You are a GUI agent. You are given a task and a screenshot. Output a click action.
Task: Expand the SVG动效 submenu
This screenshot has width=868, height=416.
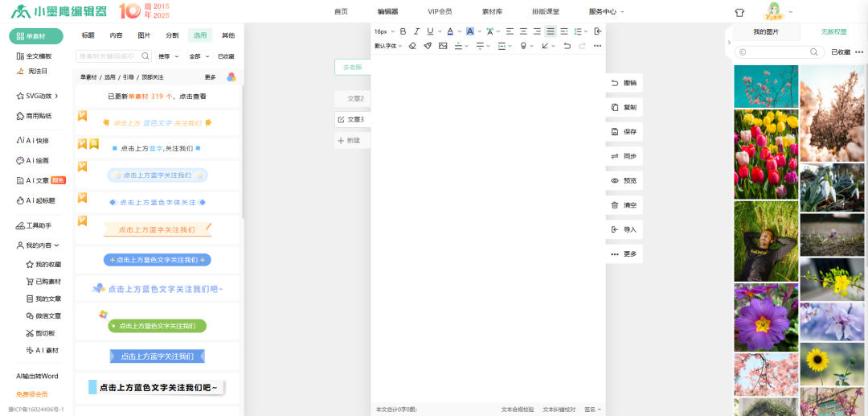point(38,96)
